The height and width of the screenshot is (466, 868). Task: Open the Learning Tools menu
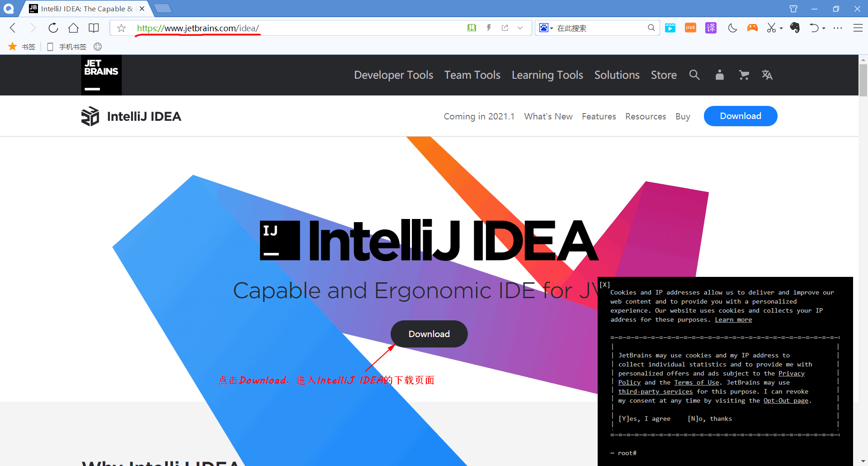pyautogui.click(x=547, y=75)
